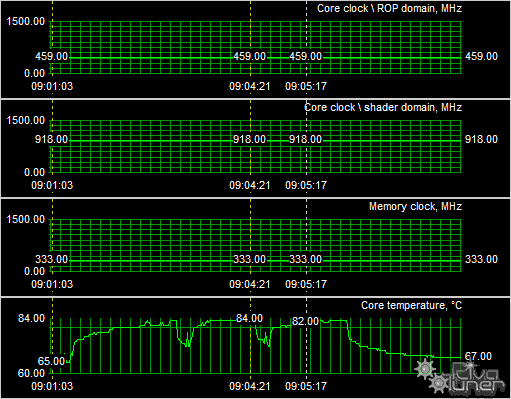This screenshot has width=511, height=399.
Task: Click the 09:01:03 timestamp under Core temperature graph
Action: [x=52, y=386]
